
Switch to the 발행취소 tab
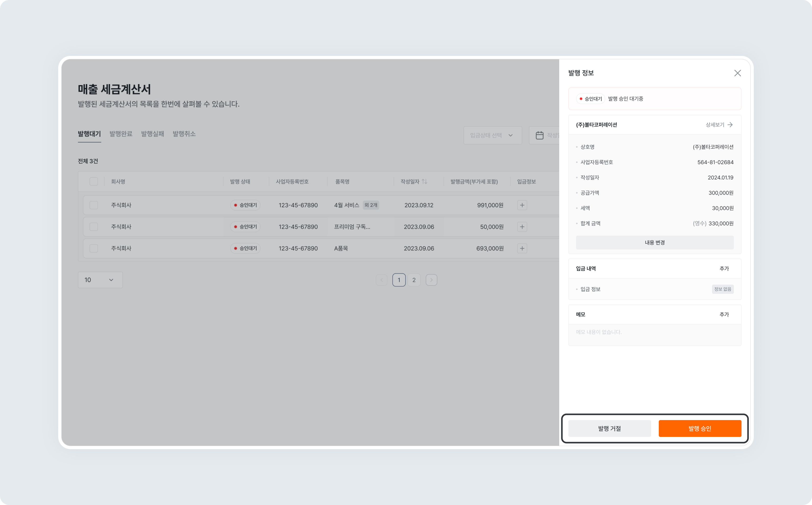pos(184,134)
